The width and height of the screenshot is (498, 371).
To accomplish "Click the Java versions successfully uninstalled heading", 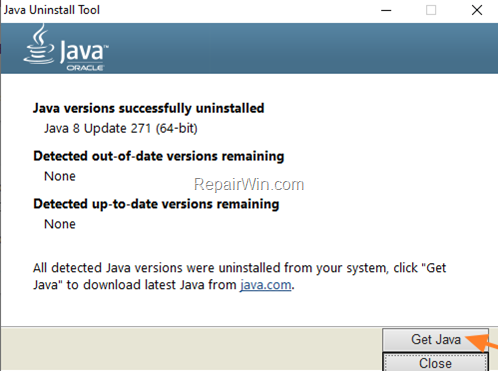I will pos(148,108).
